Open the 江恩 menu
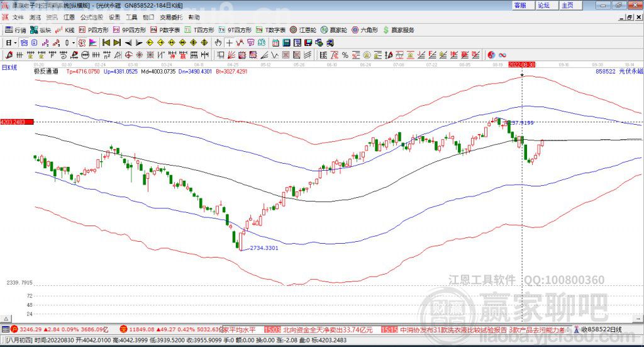The width and height of the screenshot is (644, 347). click(69, 17)
